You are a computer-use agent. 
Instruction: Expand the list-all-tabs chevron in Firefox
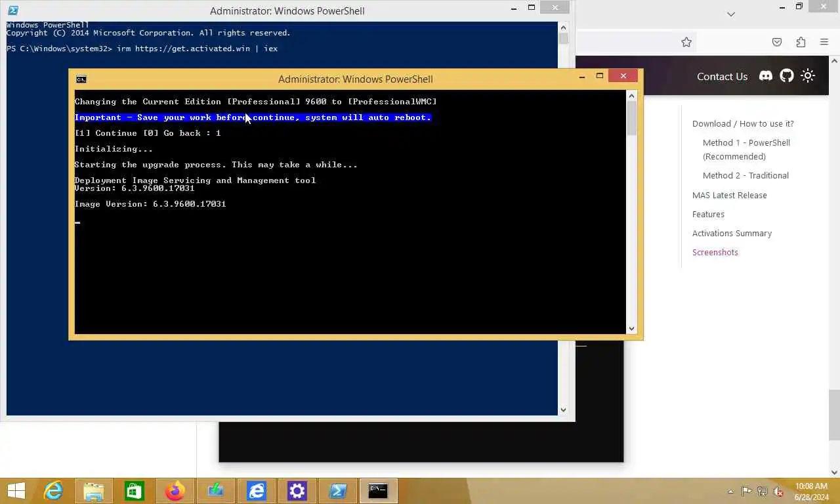tap(731, 14)
